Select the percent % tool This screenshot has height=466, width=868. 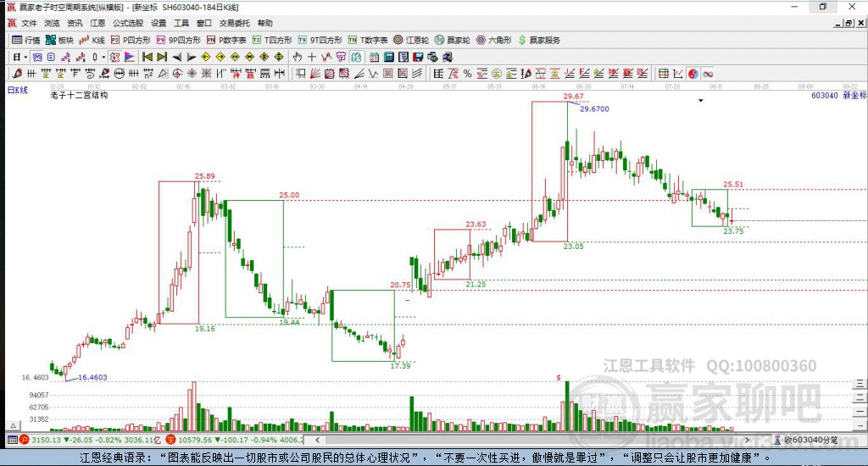pyautogui.click(x=468, y=74)
